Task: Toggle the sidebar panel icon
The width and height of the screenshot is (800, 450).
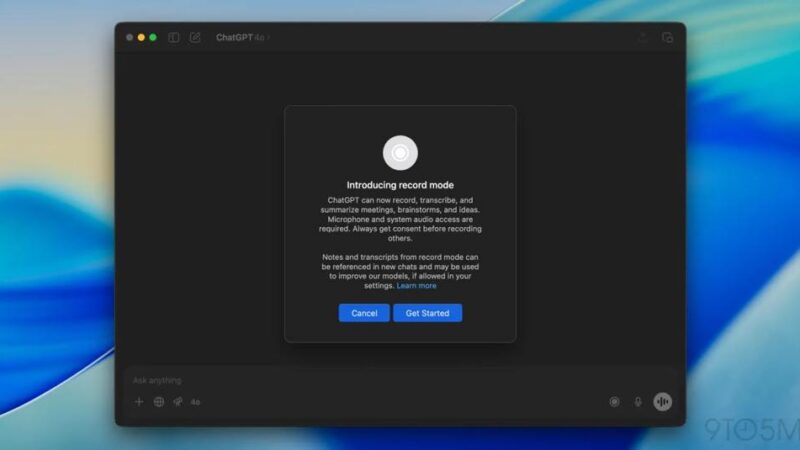Action: [173, 37]
